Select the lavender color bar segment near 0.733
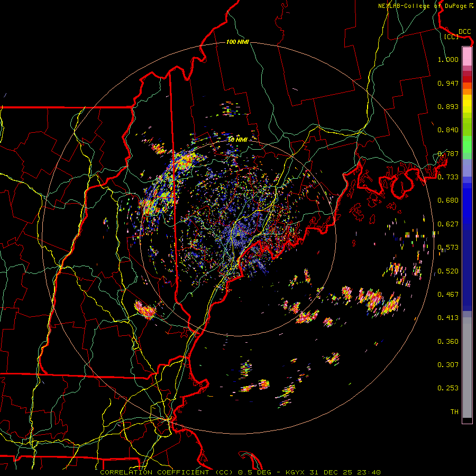The width and height of the screenshot is (476, 476). pyautogui.click(x=467, y=168)
